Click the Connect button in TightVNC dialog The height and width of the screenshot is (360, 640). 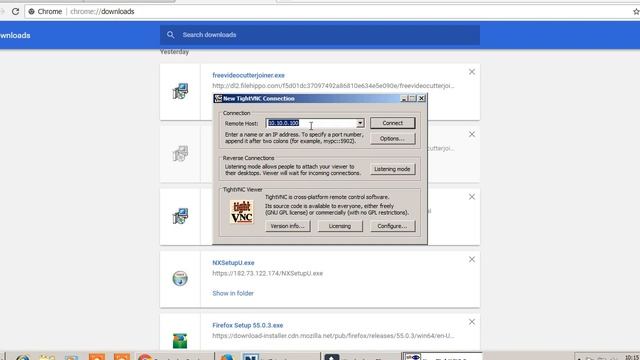click(x=392, y=123)
